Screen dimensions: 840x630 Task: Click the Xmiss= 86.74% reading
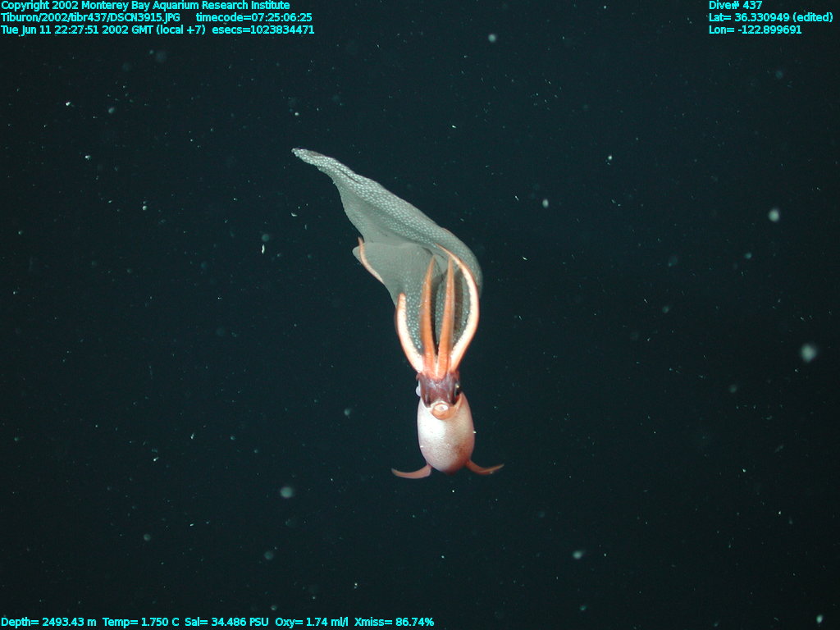coord(394,622)
